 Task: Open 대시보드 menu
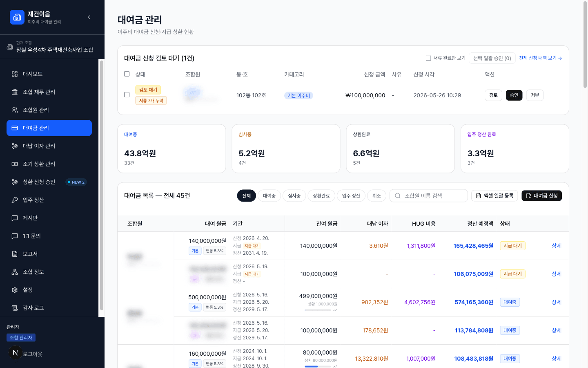point(49,74)
